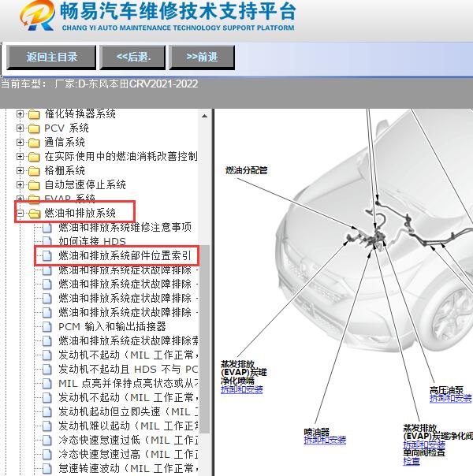Click the 当前车型 东风本田CRV2021-2022 text
This screenshot has height=476, width=473.
click(99, 84)
